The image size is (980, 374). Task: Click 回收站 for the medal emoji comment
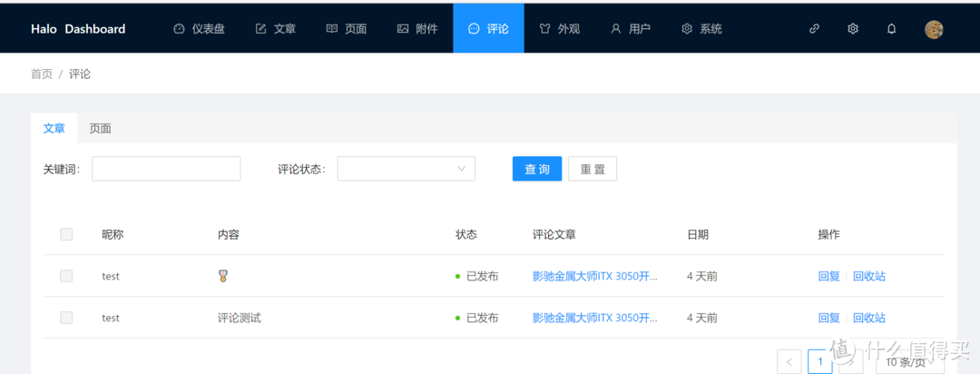pyautogui.click(x=868, y=276)
